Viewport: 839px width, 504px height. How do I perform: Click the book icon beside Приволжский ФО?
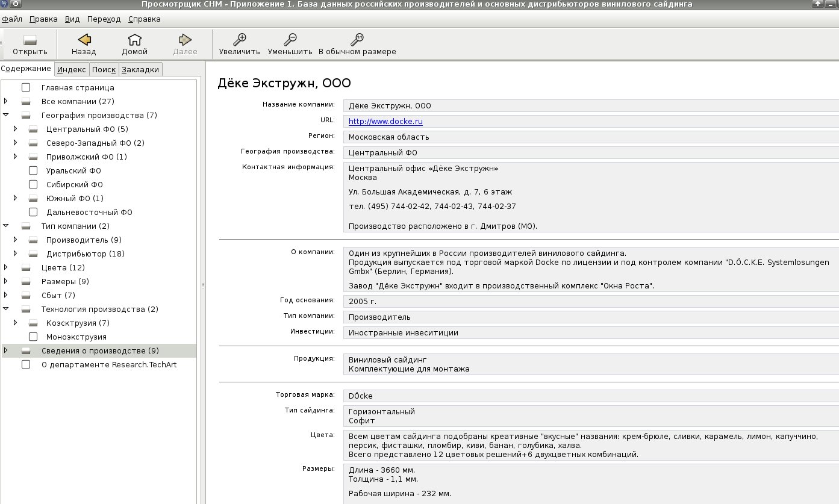click(33, 157)
